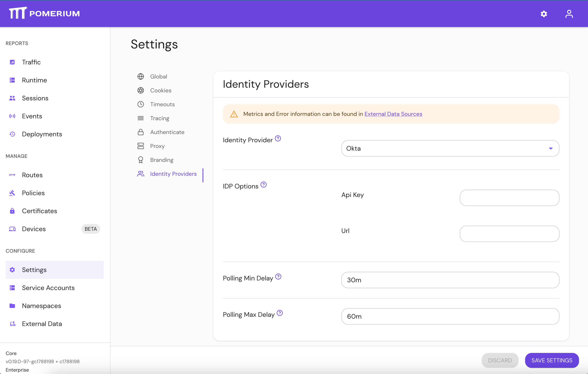This screenshot has height=374, width=588.
Task: Click the gear settings icon in header
Action: (543, 14)
